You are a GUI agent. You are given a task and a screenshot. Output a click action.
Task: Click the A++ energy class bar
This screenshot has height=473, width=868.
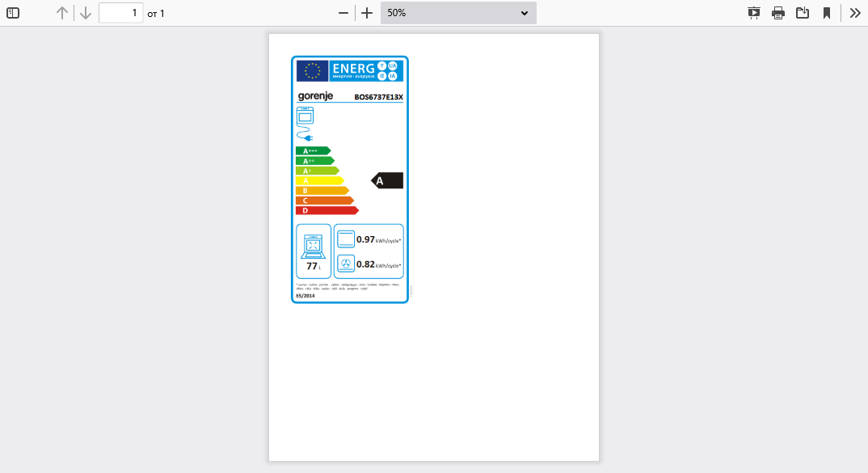(x=315, y=161)
